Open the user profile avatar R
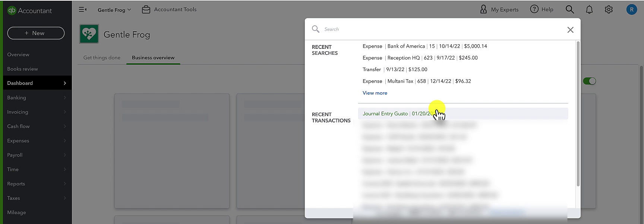The height and width of the screenshot is (224, 644). [x=631, y=10]
